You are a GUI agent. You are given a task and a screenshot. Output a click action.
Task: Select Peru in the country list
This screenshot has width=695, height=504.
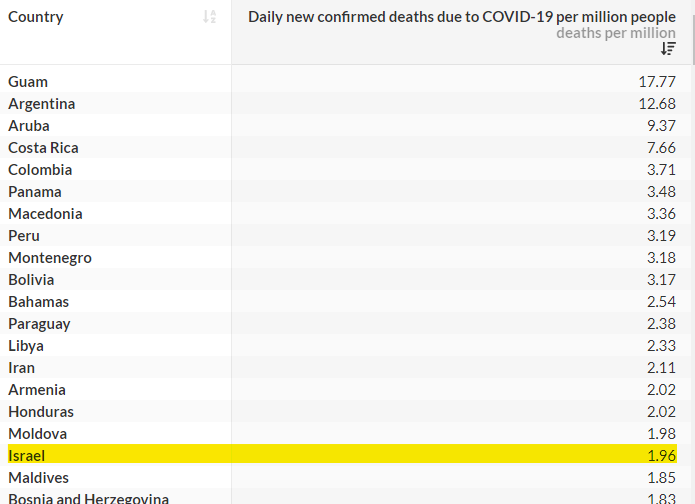[24, 235]
